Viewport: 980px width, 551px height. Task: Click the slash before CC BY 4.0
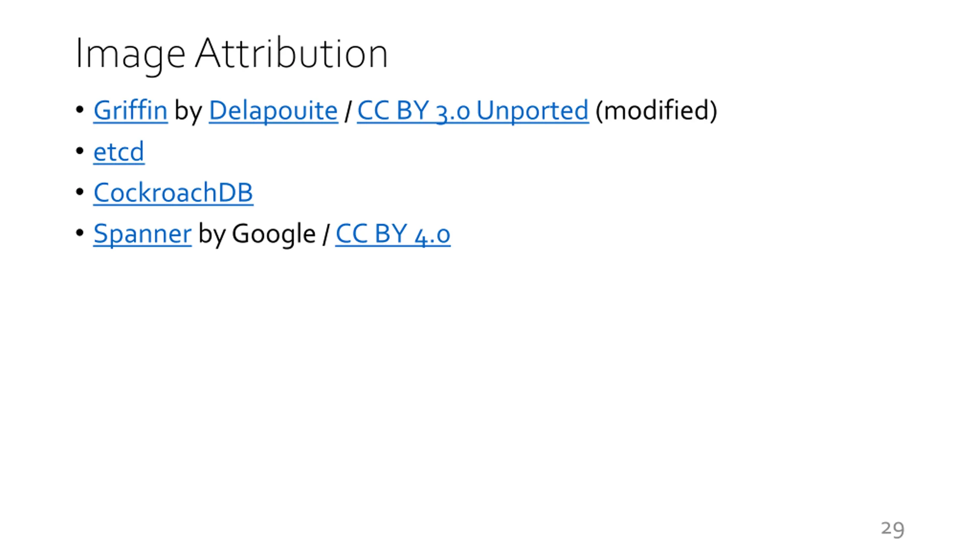[326, 234]
